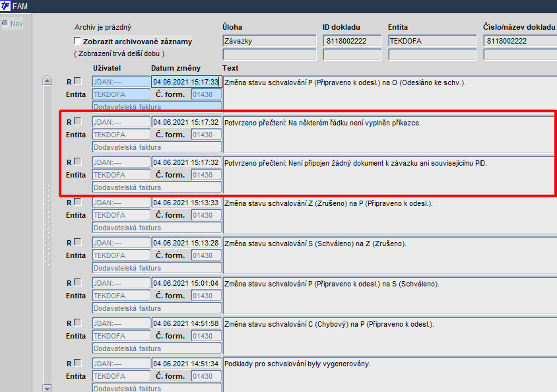Click the FAM application icon in title bar

(x=5, y=6)
